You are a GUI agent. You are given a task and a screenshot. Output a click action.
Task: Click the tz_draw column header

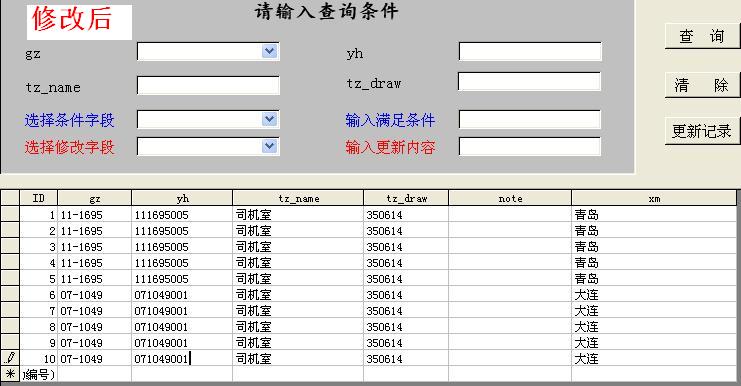pos(406,198)
